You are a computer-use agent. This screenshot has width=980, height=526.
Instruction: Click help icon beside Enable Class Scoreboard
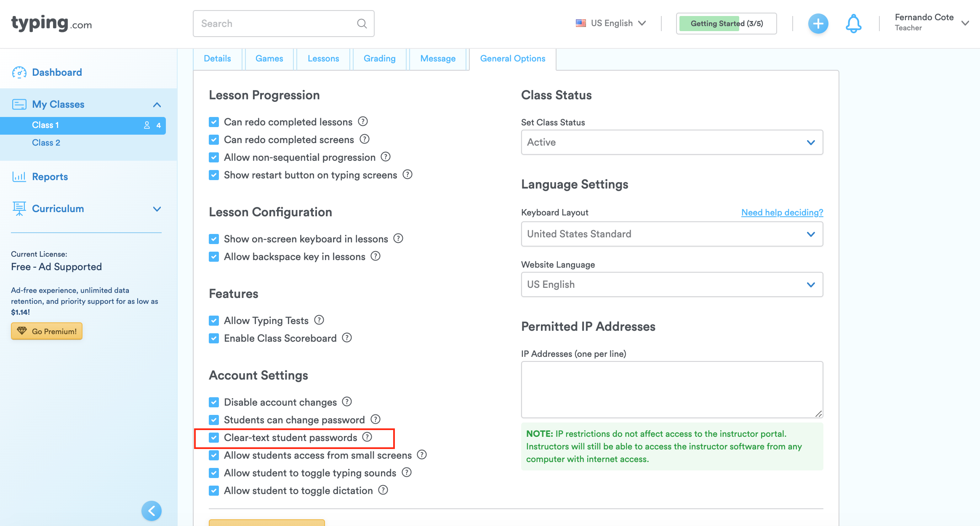pos(346,338)
